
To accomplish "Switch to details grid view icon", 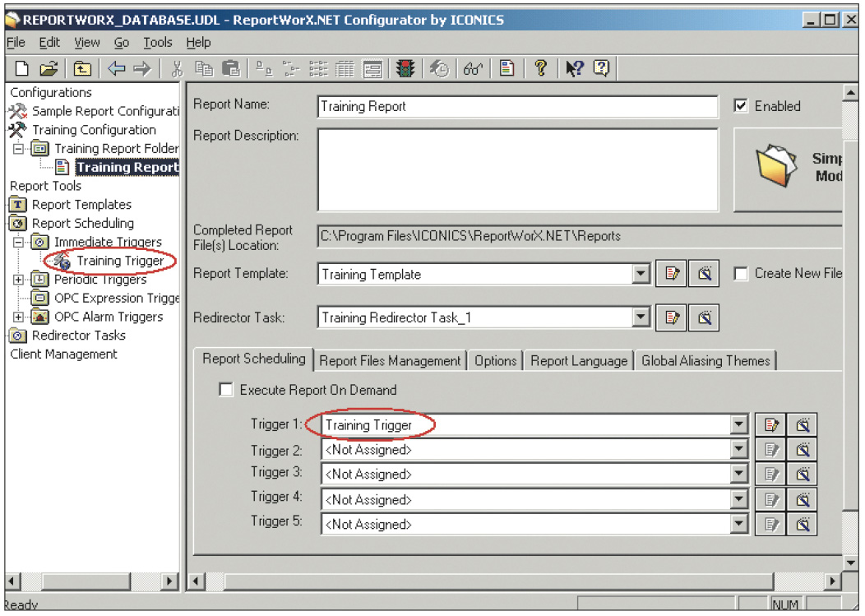I will click(x=345, y=68).
